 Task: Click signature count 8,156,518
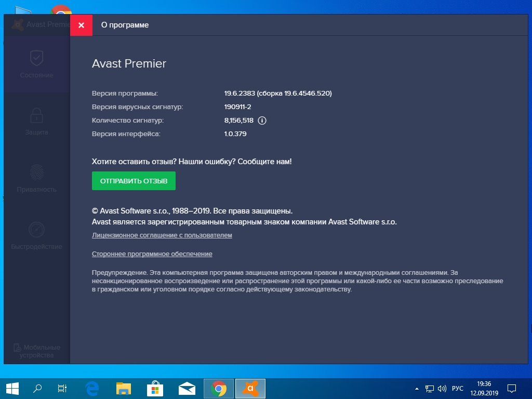coord(239,121)
